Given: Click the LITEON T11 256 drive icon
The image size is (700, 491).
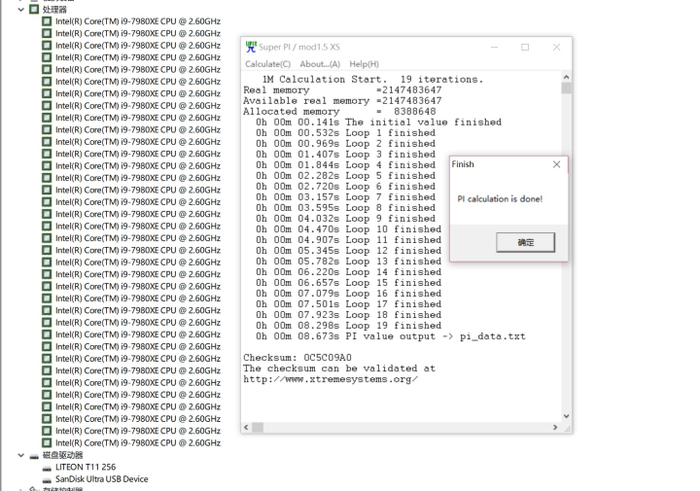Looking at the screenshot, I should [x=47, y=468].
